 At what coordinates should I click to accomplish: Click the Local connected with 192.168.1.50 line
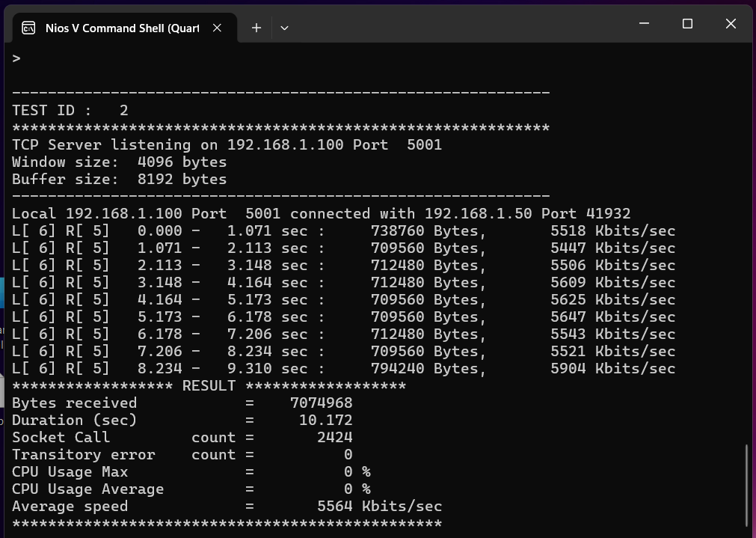321,213
